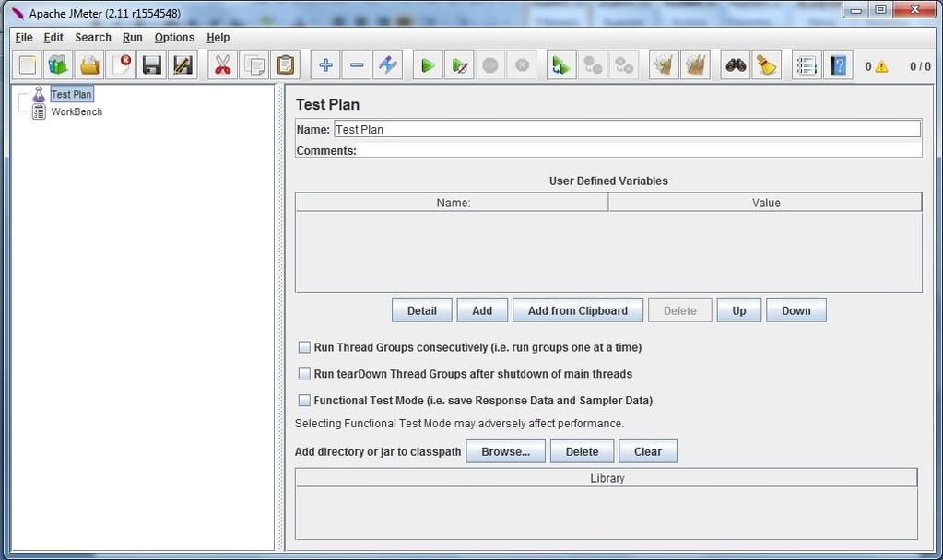Create a new test plan with New icon
This screenshot has height=560, width=943.
tap(27, 64)
